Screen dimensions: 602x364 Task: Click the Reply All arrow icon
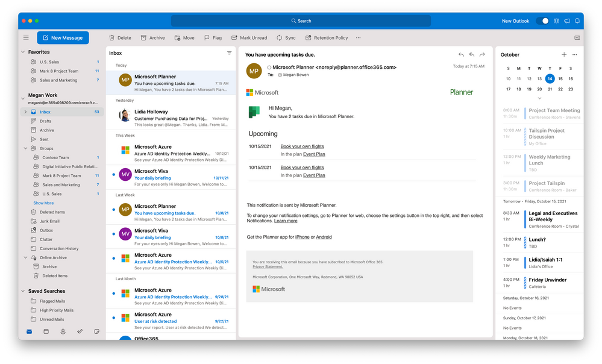point(471,54)
